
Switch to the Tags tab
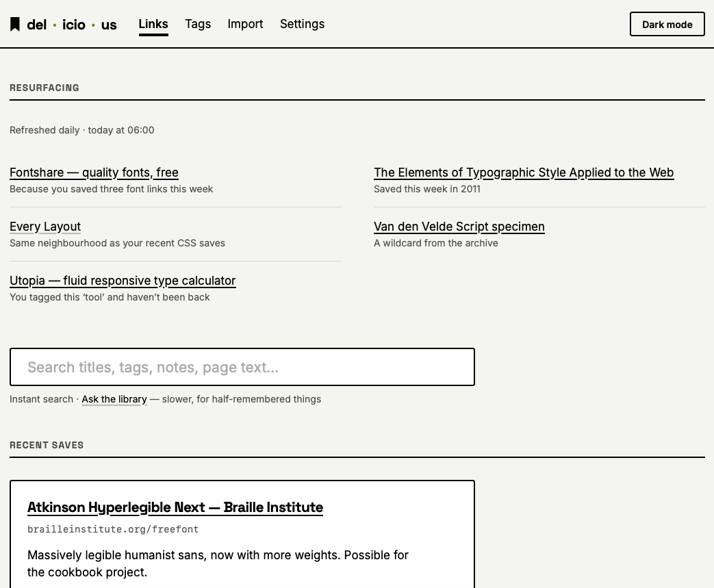(x=198, y=24)
